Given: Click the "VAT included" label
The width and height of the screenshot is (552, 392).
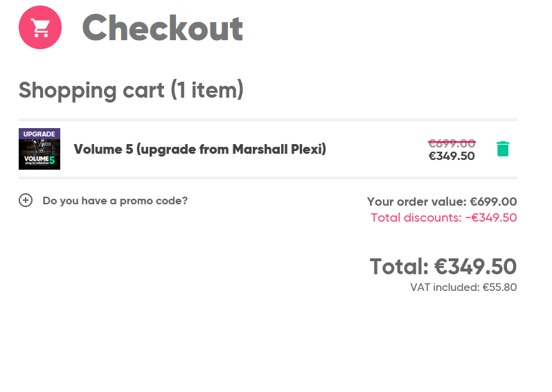Looking at the screenshot, I should coord(443,287).
